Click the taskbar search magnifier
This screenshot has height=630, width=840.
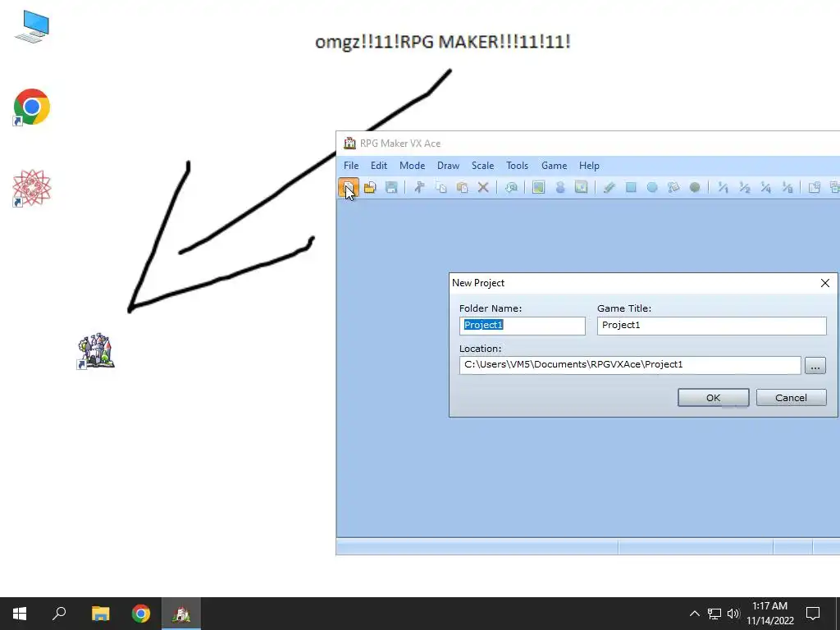59,614
